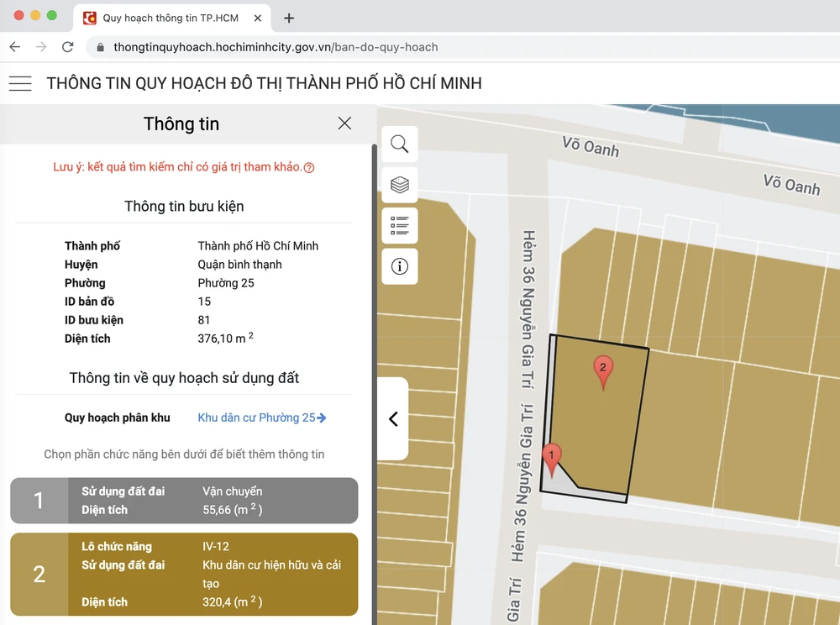Open the hamburger menu icon
This screenshot has height=625, width=840.
(x=20, y=83)
